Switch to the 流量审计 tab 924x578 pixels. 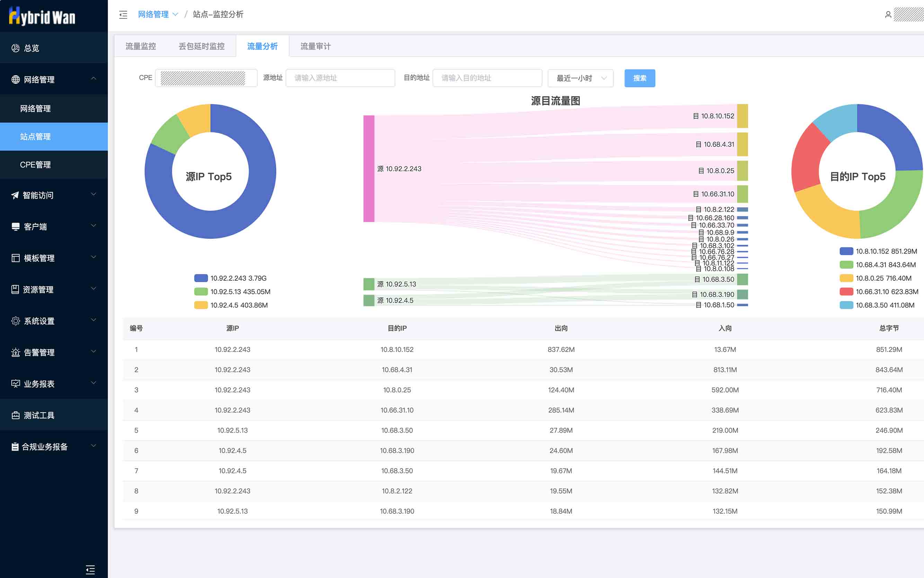315,46
